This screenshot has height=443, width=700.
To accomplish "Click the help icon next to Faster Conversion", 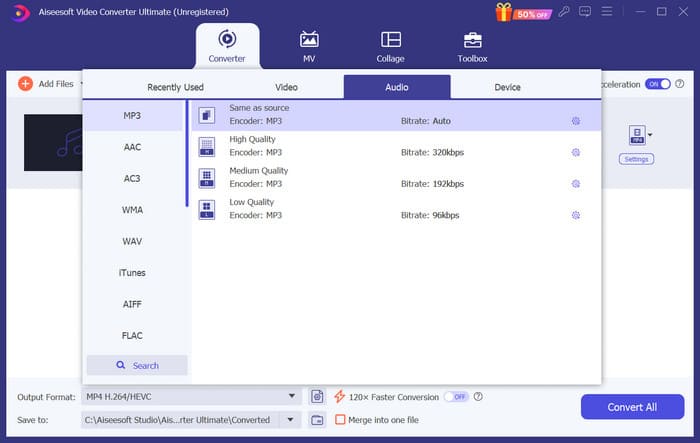I will 479,397.
